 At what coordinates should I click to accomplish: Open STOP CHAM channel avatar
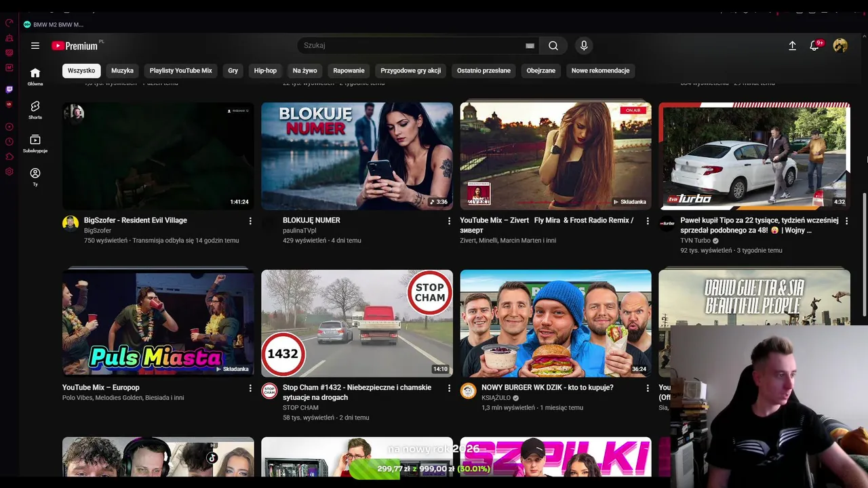point(269,391)
